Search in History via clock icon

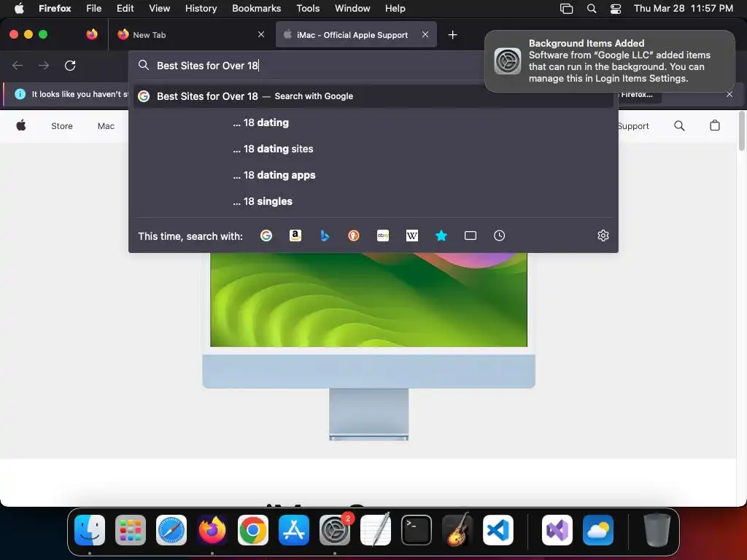[x=499, y=236]
